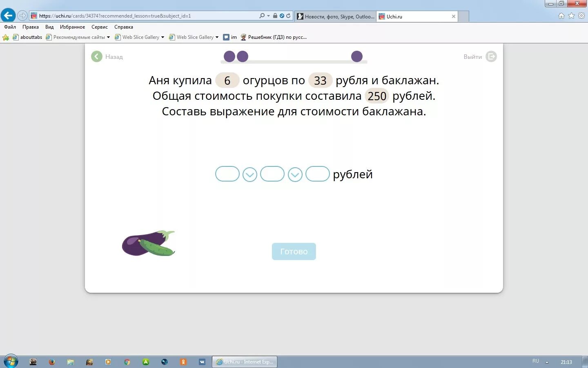Open the Tools gear icon
The image size is (588, 368).
point(581,16)
